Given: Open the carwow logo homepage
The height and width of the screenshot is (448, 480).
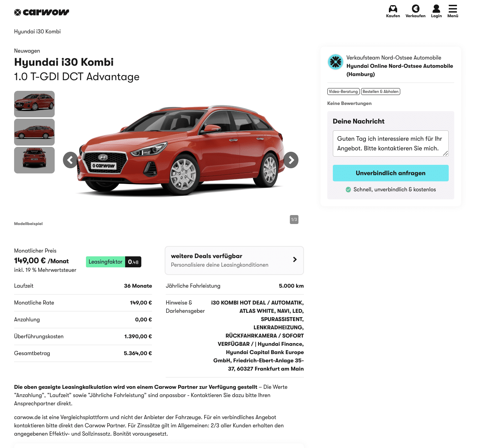Looking at the screenshot, I should tap(42, 12).
